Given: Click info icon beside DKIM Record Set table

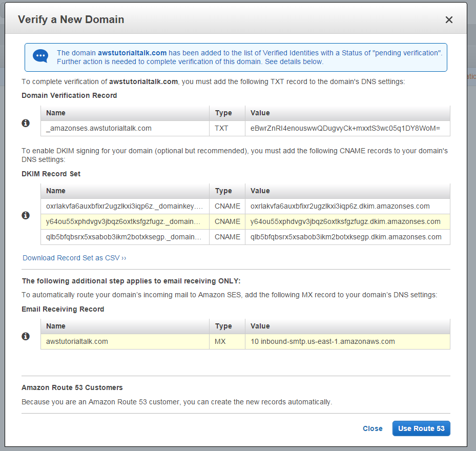Looking at the screenshot, I should click(26, 215).
